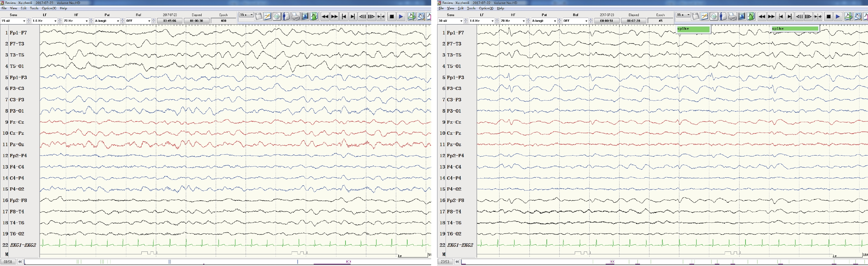Select the first green spike annotation in right window

click(693, 29)
